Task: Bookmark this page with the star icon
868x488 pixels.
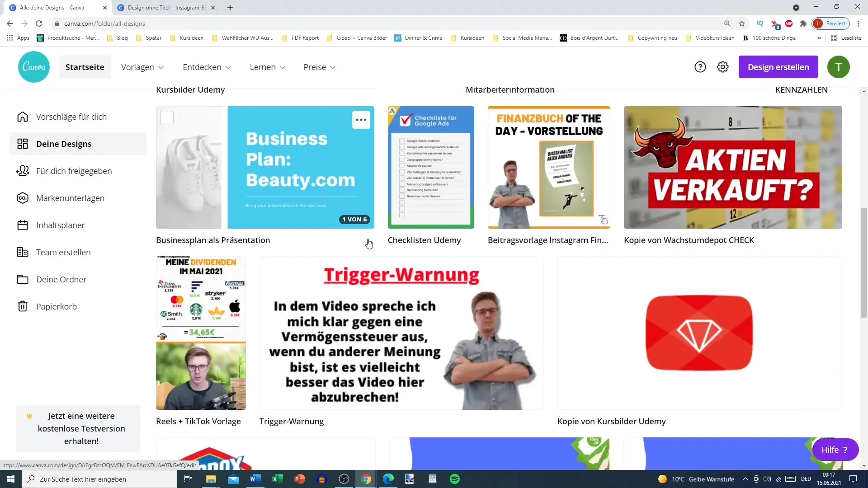Action: 742,23
